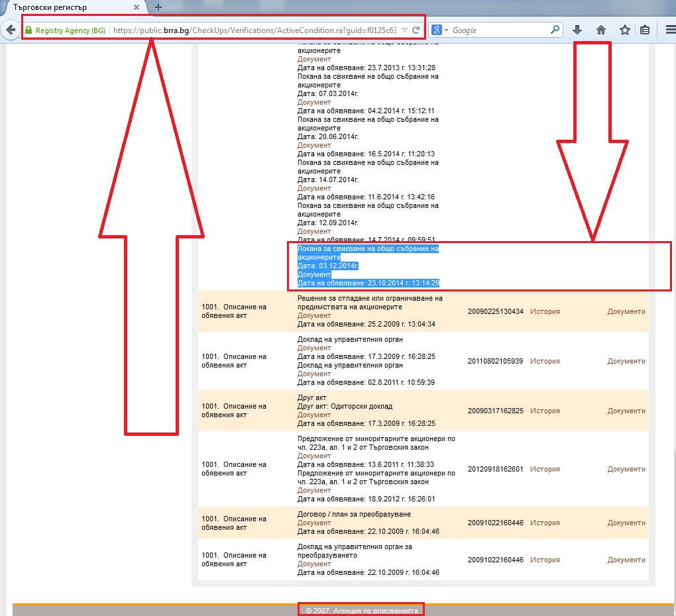Expand the URL history dropdown arrow
Viewport: 676px width, 616px height.
pyautogui.click(x=404, y=30)
